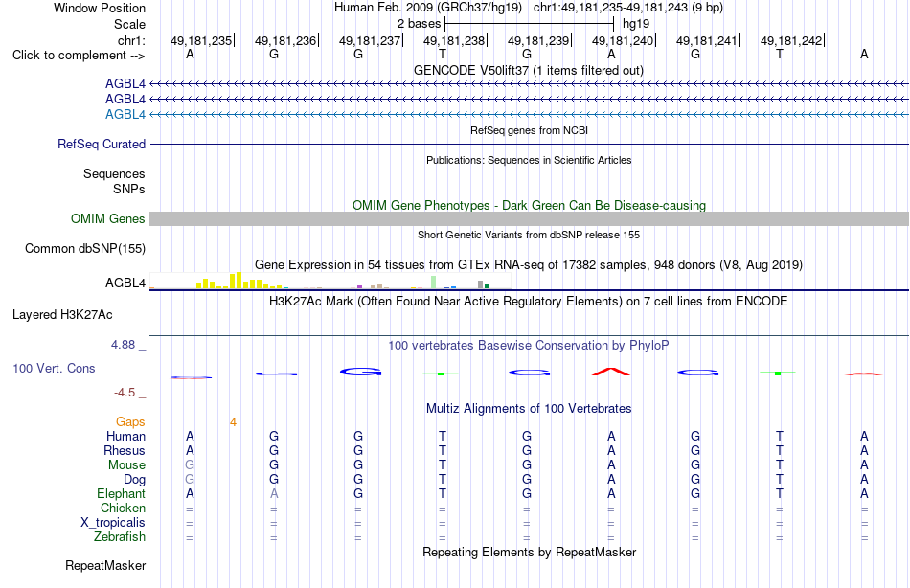Click the GTEx expression bar chart

click(x=330, y=281)
